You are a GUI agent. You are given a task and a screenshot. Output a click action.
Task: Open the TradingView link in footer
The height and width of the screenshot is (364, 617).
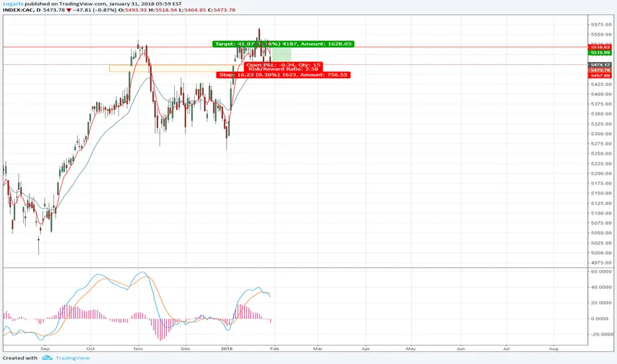[72, 357]
